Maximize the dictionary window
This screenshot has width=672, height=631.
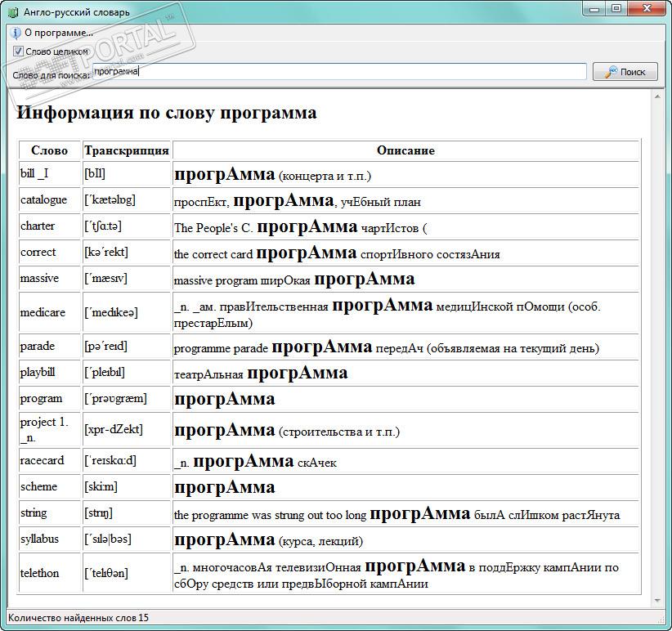pyautogui.click(x=616, y=8)
